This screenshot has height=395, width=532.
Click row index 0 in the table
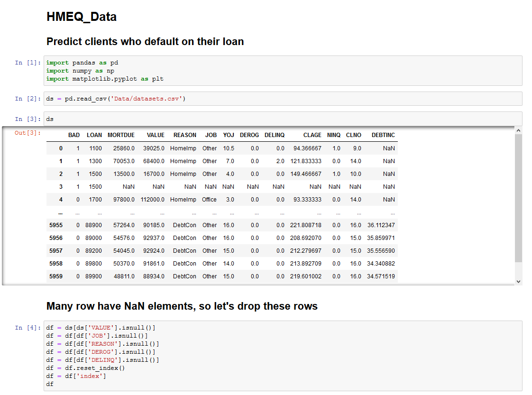tap(61, 148)
